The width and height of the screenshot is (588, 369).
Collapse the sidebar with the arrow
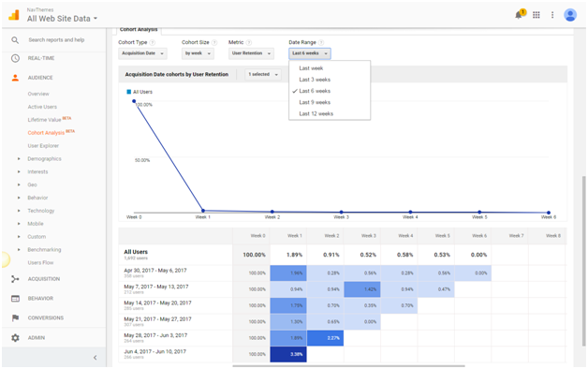[95, 358]
